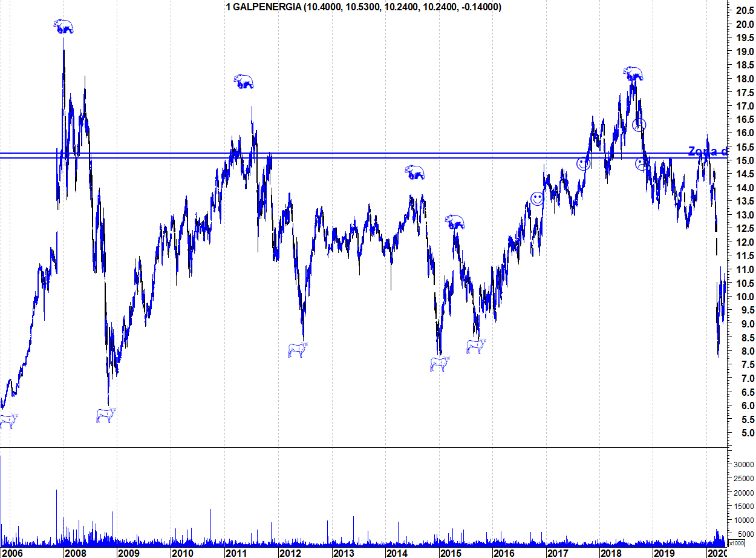Select the sad face near 16.5 in 2018
Viewport: 756px width, 558px height.
pyautogui.click(x=639, y=125)
